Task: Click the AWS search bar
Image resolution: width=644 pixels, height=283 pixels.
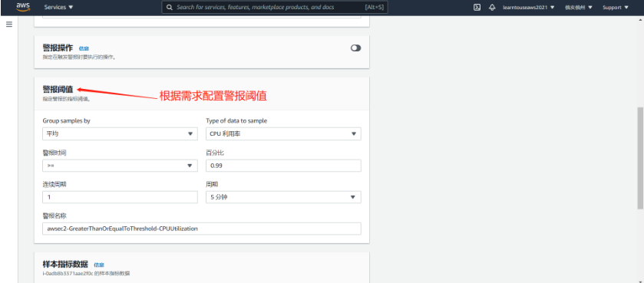Action: [x=275, y=8]
